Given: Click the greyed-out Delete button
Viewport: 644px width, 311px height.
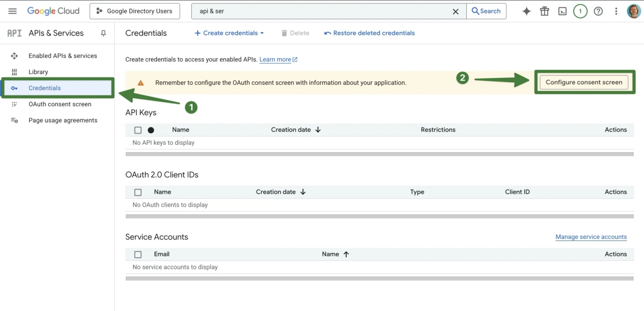Looking at the screenshot, I should [295, 33].
